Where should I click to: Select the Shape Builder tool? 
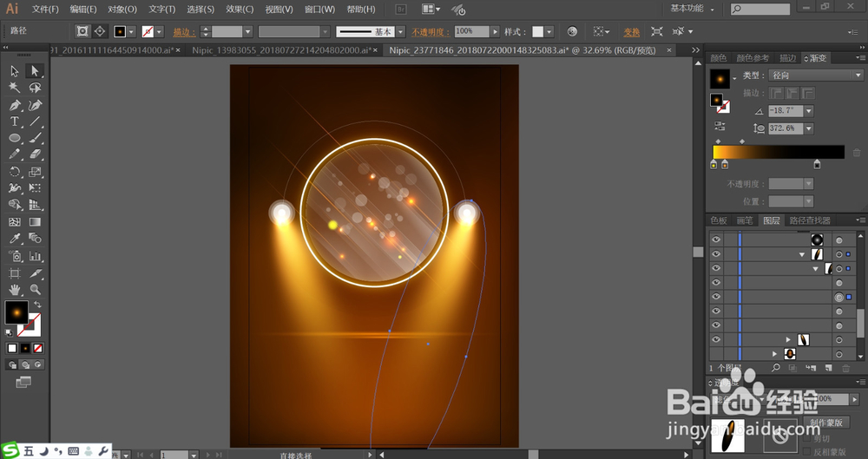click(15, 205)
